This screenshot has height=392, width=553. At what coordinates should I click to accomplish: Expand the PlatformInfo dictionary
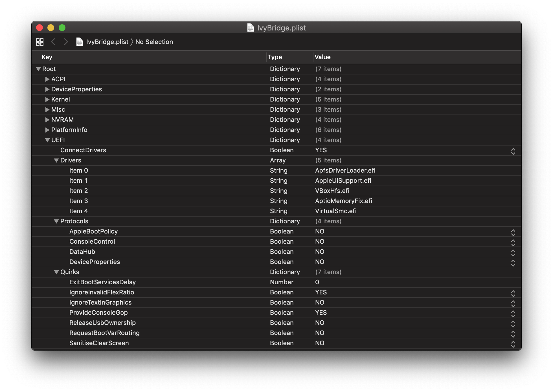click(47, 130)
